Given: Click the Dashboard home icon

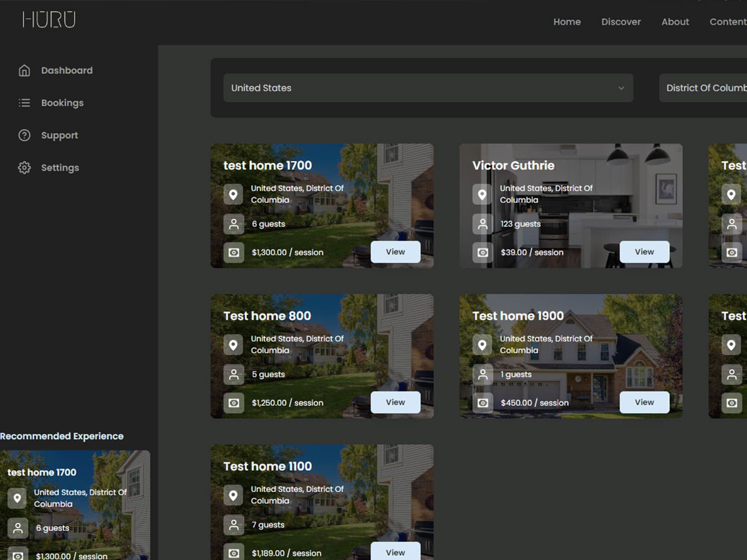Looking at the screenshot, I should click(24, 71).
